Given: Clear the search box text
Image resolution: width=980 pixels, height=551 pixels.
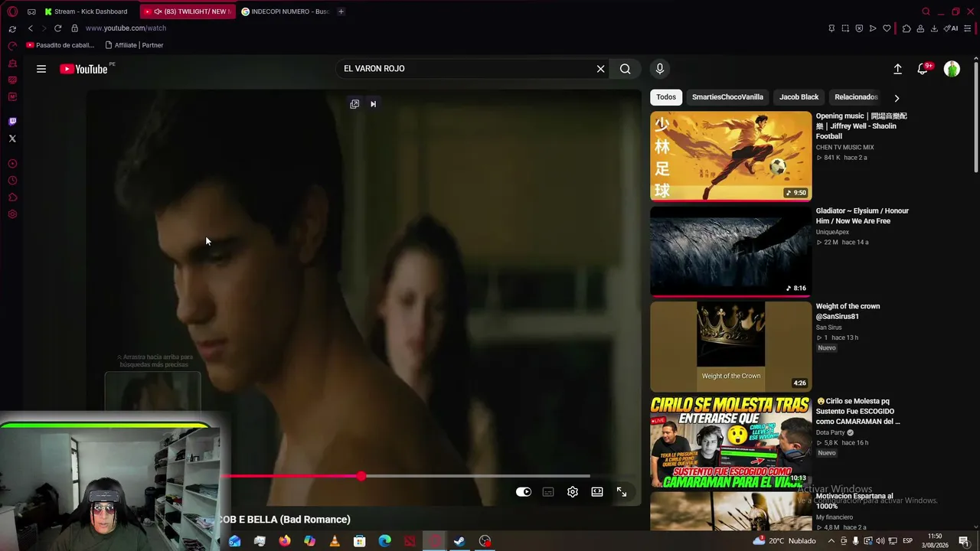Looking at the screenshot, I should coord(600,69).
